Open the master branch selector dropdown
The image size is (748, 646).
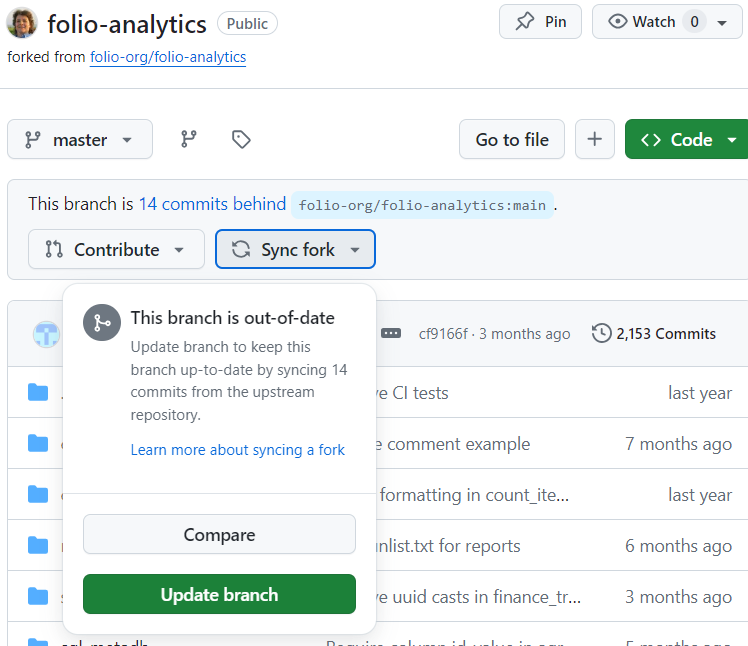pos(80,139)
